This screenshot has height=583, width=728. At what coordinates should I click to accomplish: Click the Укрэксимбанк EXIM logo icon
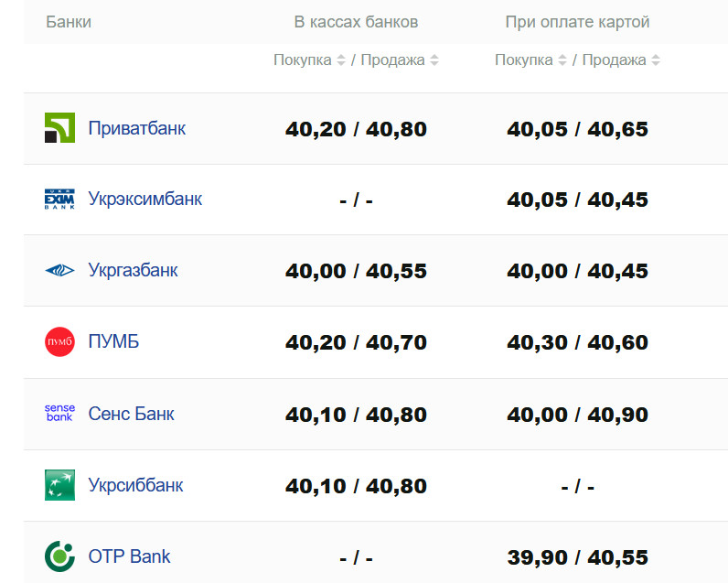59,200
